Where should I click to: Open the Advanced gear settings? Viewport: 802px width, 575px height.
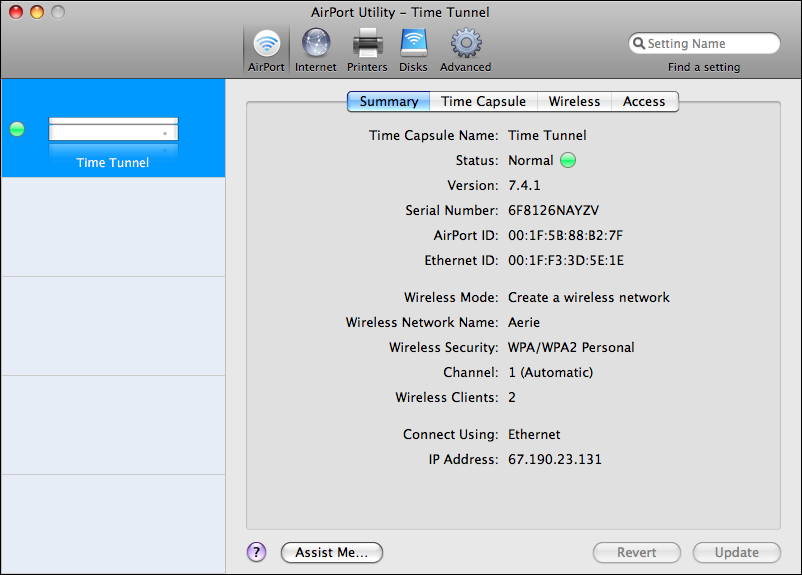coord(465,51)
